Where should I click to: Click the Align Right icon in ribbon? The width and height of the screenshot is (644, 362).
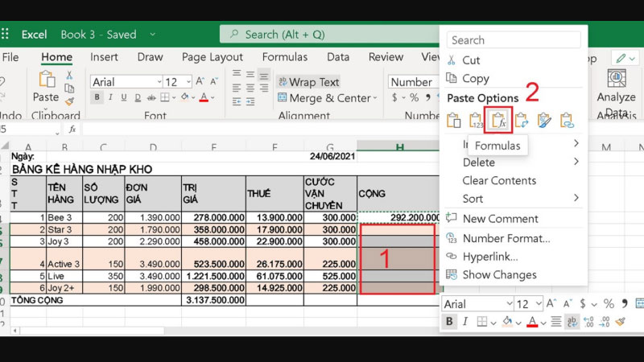(264, 88)
